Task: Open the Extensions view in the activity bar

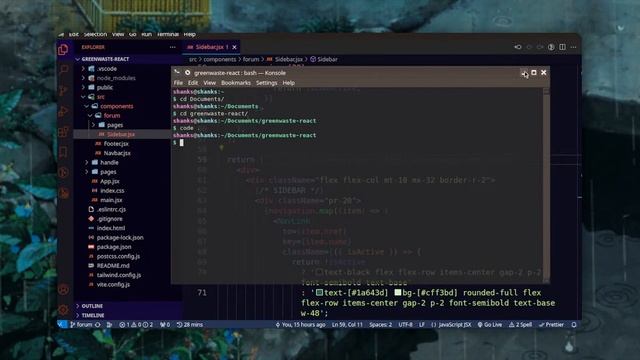Action: tap(63, 131)
